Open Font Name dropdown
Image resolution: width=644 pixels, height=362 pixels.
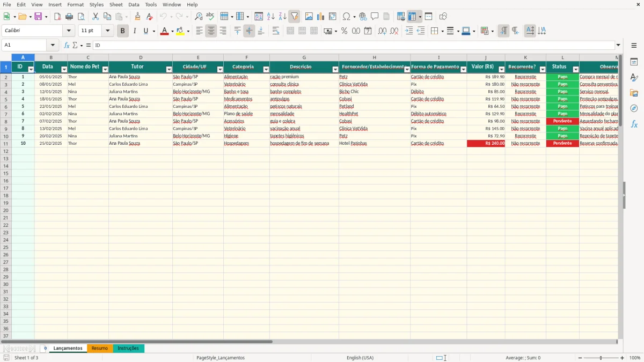69,31
